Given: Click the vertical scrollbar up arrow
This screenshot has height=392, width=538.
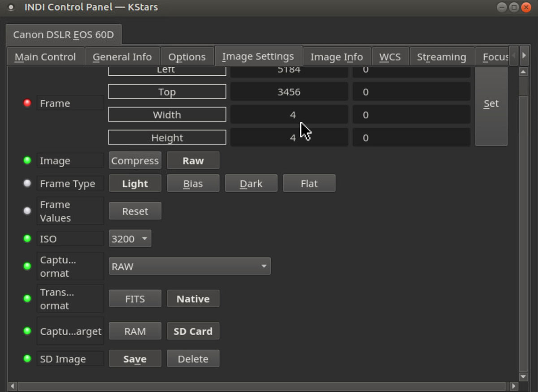Looking at the screenshot, I should [x=523, y=72].
